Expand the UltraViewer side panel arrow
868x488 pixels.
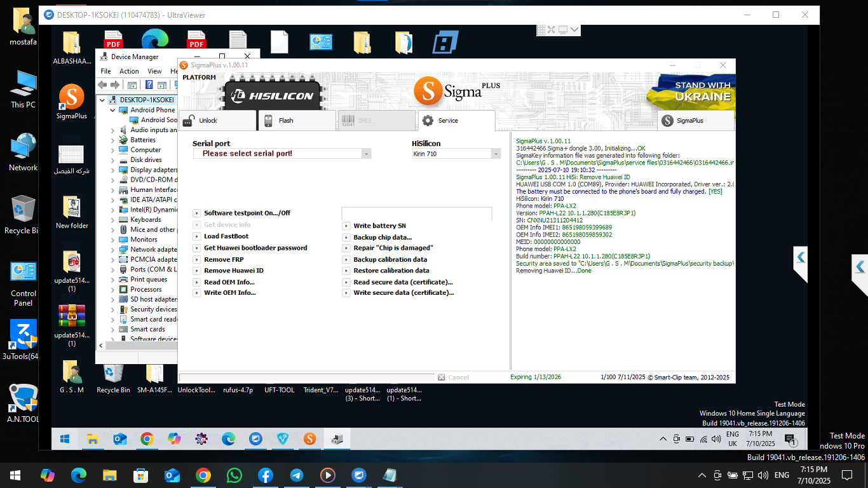click(x=801, y=257)
